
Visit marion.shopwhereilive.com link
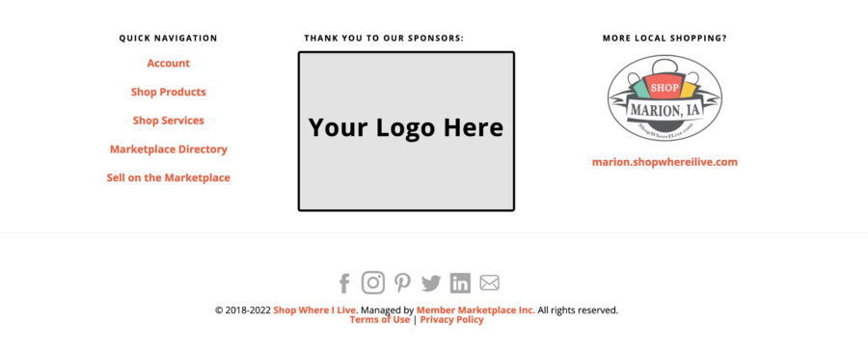pos(665,162)
